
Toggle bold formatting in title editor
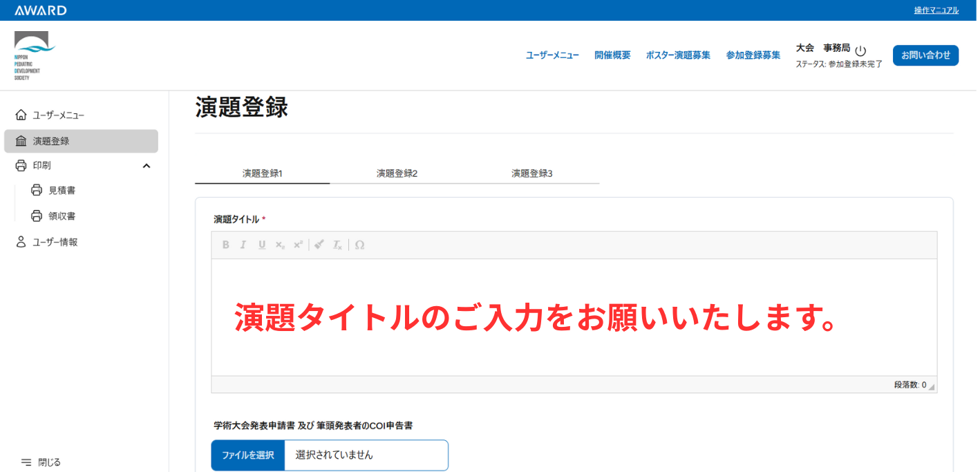(225, 245)
